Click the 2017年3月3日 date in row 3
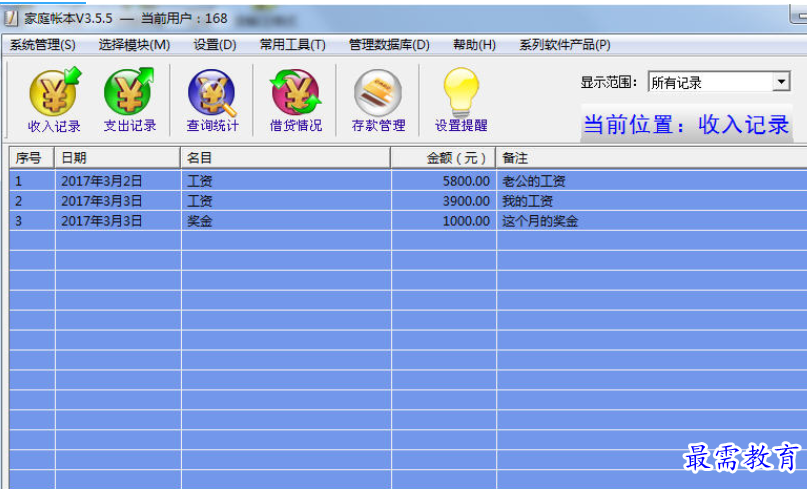This screenshot has width=807, height=489. coord(118,221)
